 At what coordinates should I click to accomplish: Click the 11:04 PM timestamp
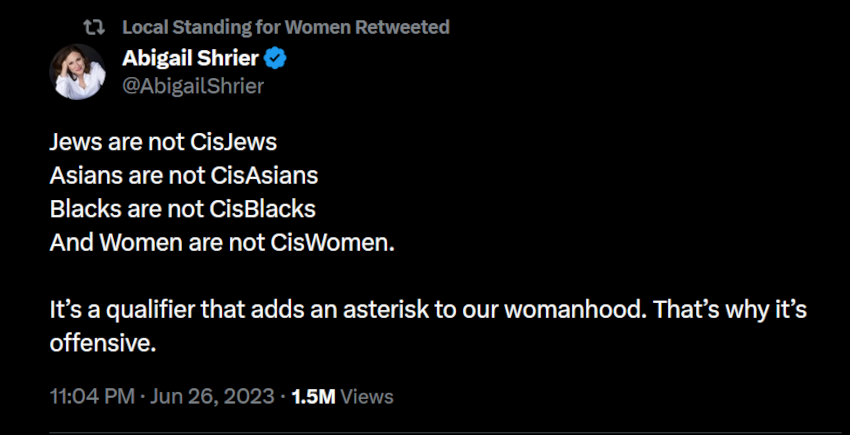click(x=92, y=396)
